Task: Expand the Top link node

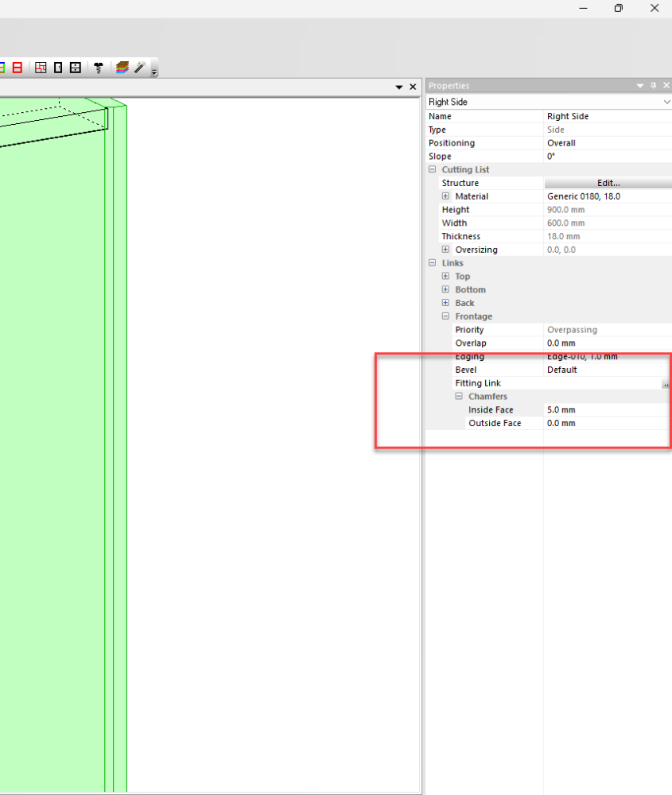Action: tap(446, 277)
